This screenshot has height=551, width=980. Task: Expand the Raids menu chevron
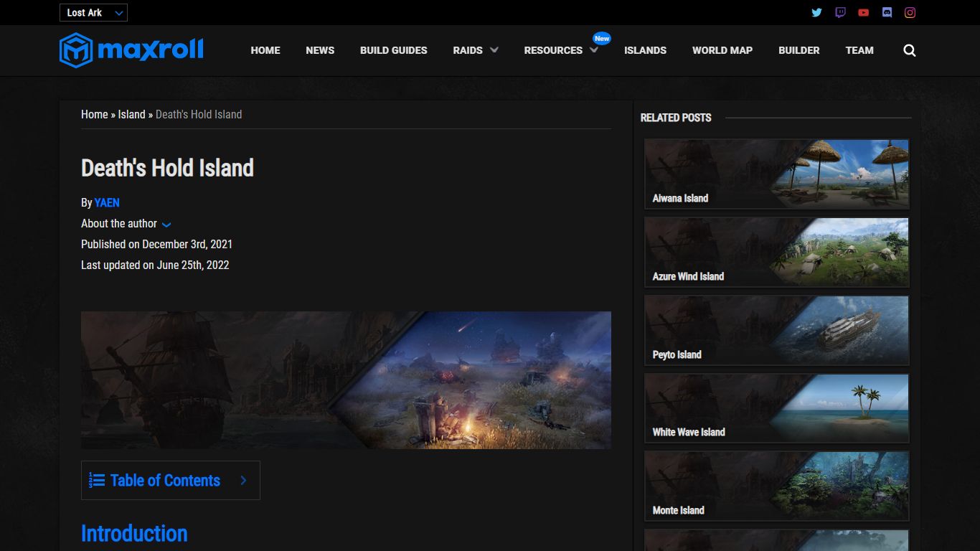pos(494,50)
